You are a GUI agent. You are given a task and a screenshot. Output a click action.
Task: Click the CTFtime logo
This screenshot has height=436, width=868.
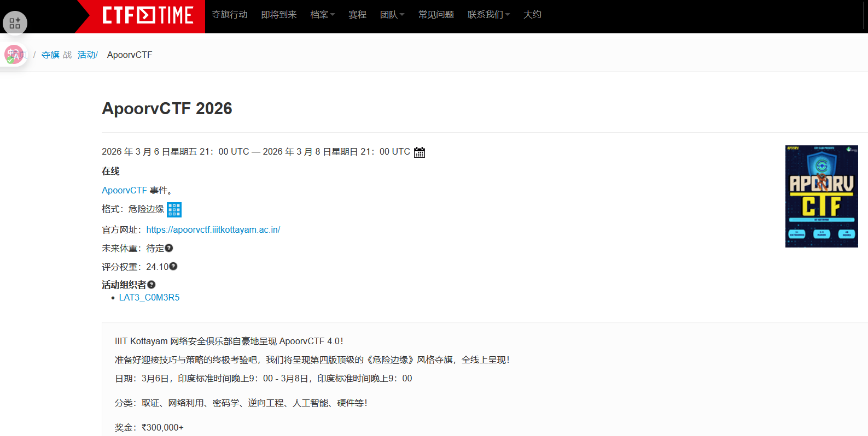click(x=148, y=15)
